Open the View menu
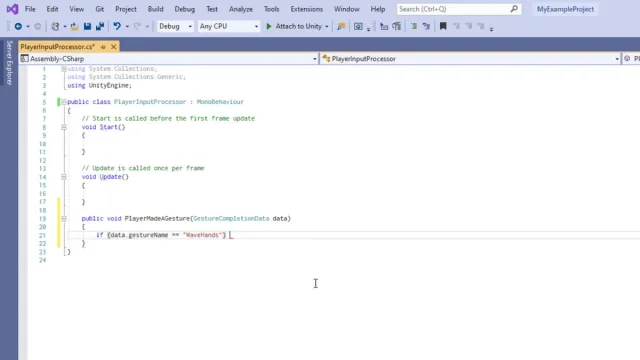Image resolution: width=640 pixels, height=360 pixels. [x=76, y=9]
